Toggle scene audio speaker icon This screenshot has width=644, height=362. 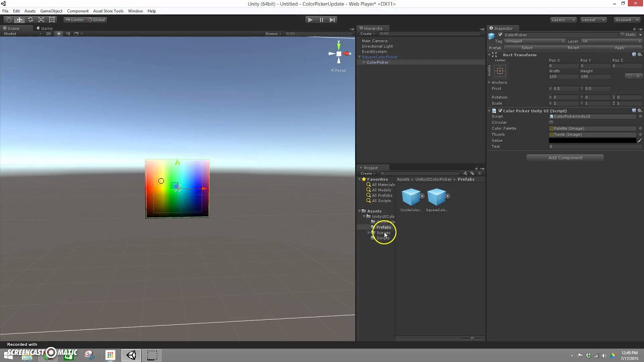[68, 34]
